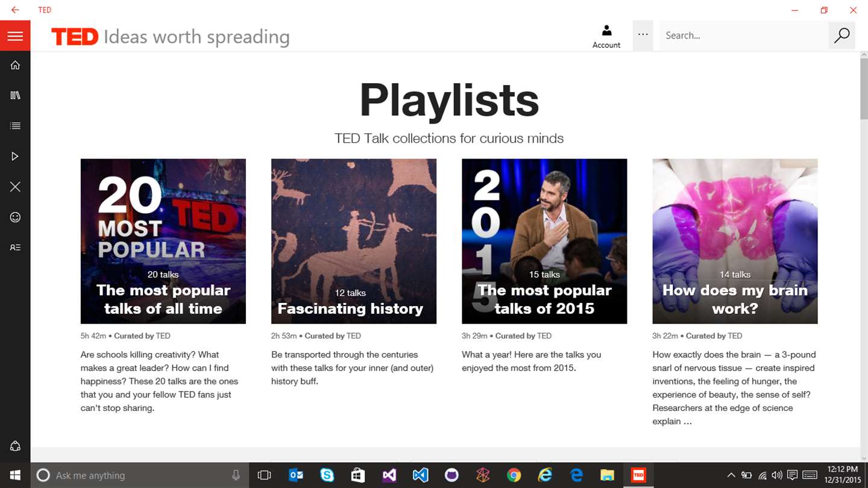Open Visual Studio Code from taskbar

(x=420, y=475)
